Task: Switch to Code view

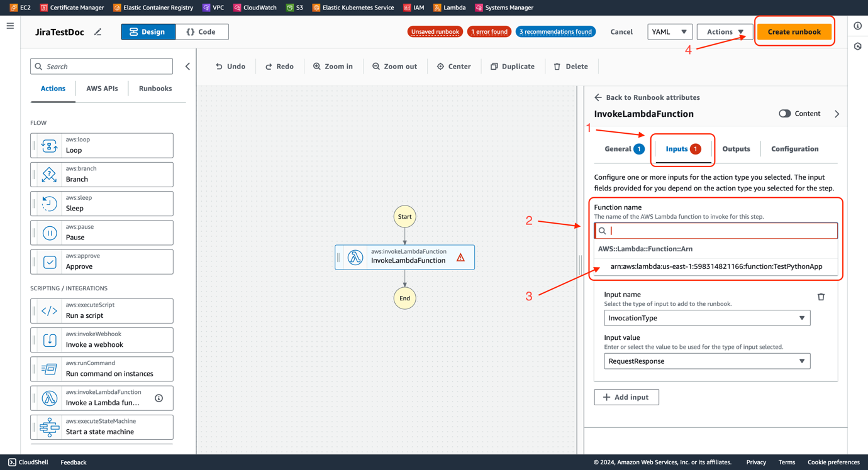Action: (x=202, y=31)
